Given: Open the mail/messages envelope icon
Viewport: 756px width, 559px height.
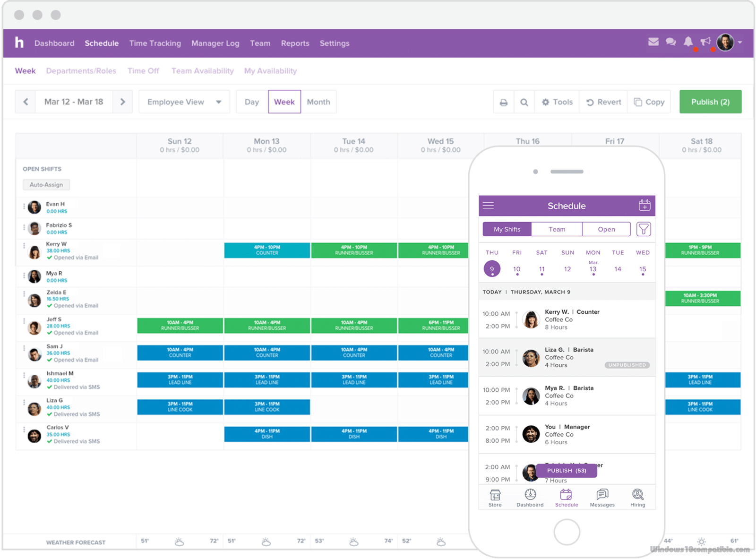Looking at the screenshot, I should pos(653,43).
